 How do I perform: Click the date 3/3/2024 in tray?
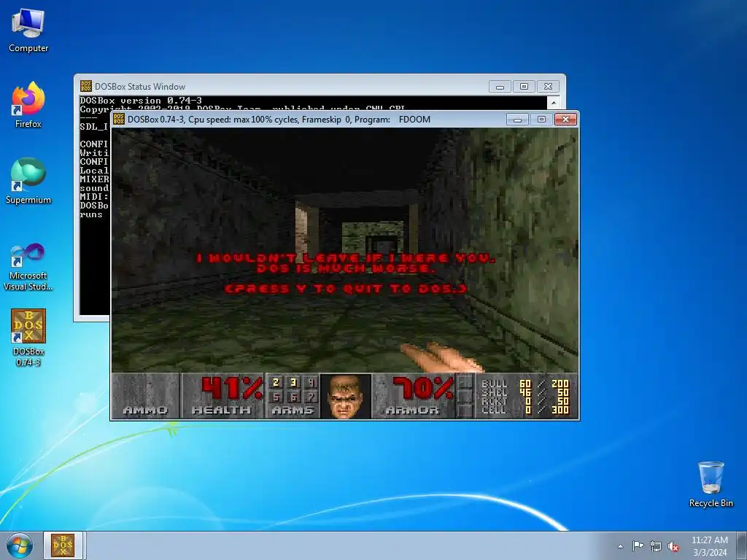pos(710,553)
